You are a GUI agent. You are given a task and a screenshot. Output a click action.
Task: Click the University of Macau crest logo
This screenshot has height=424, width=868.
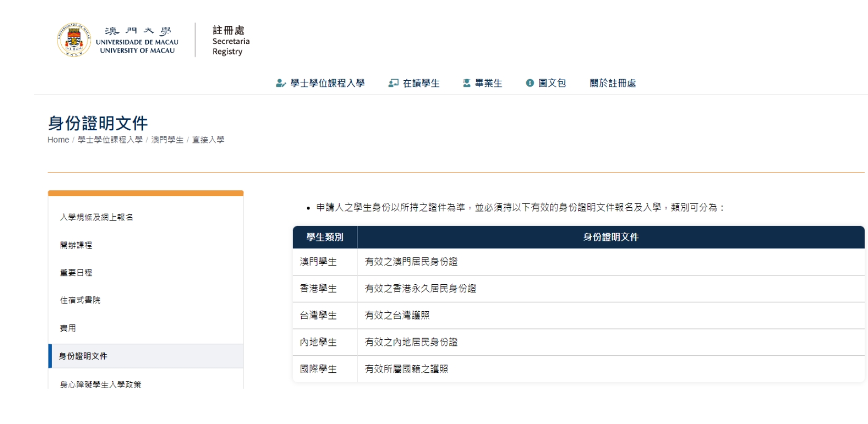[x=74, y=40]
